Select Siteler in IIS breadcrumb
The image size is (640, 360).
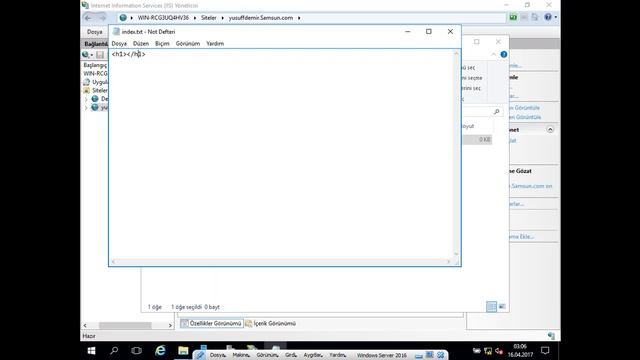(x=209, y=18)
